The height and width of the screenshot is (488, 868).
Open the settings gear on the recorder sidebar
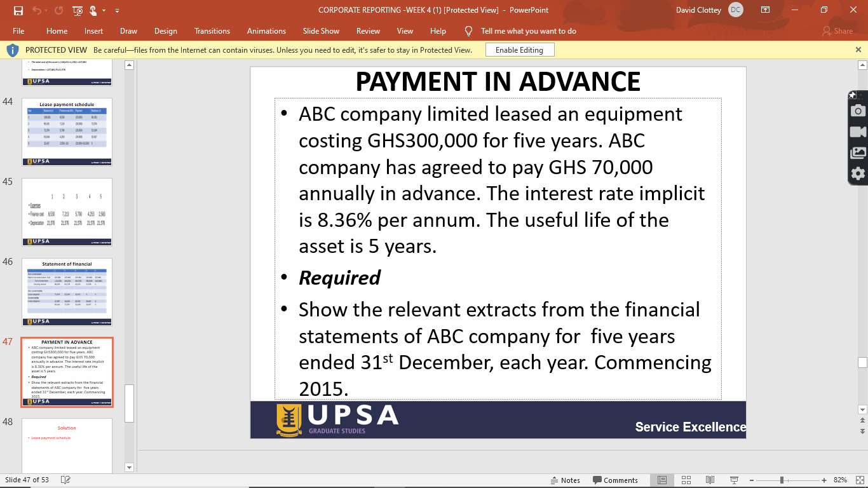point(857,173)
